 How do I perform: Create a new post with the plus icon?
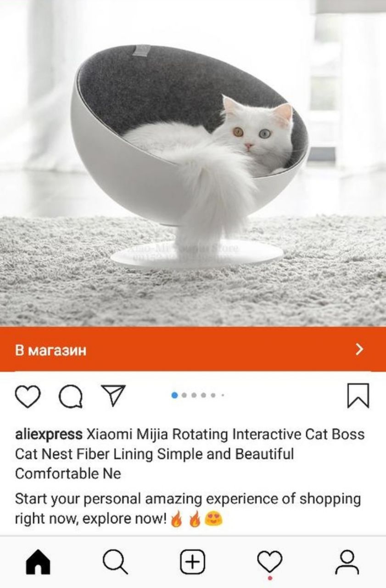[x=192, y=562]
